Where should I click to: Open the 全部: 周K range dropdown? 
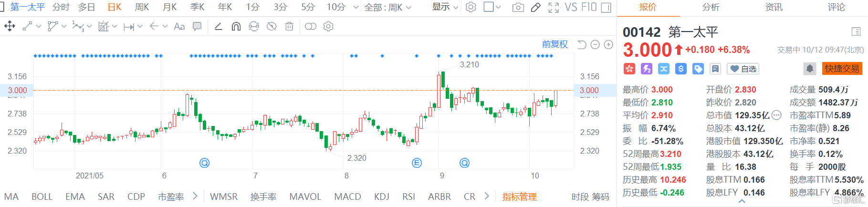(x=387, y=7)
